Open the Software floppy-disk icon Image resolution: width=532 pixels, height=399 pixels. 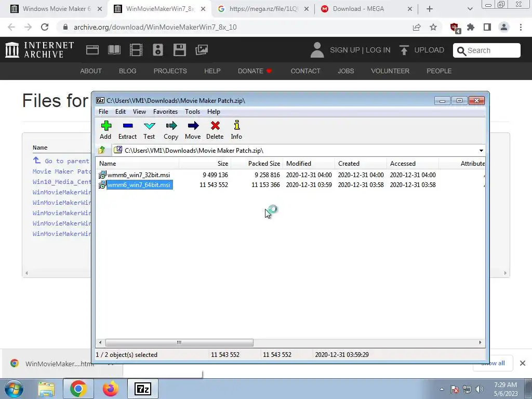click(179, 50)
